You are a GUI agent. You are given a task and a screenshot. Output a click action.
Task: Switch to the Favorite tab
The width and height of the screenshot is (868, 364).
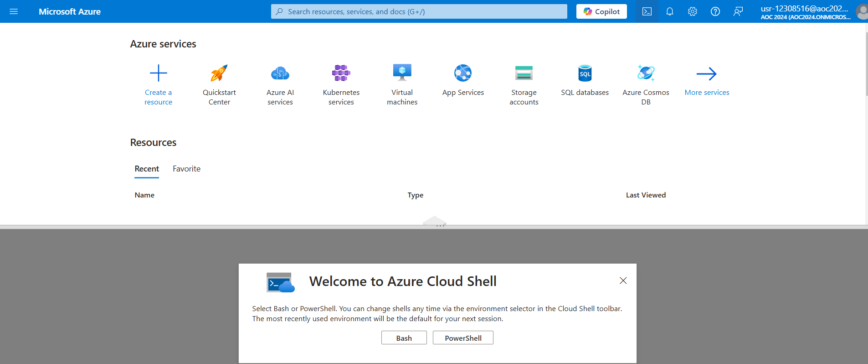[186, 169]
